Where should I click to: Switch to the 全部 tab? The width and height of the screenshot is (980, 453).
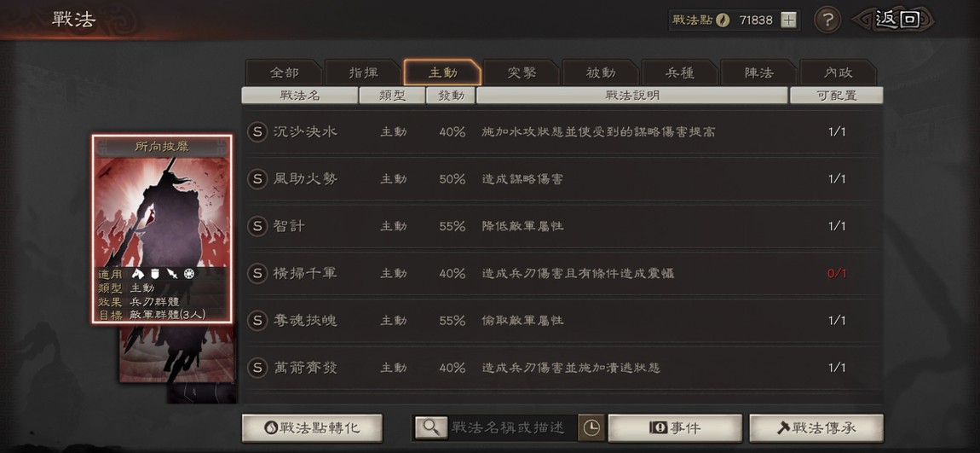(285, 73)
